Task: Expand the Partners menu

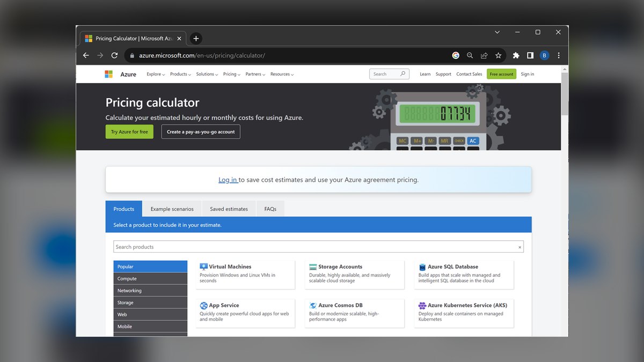Action: (x=255, y=74)
